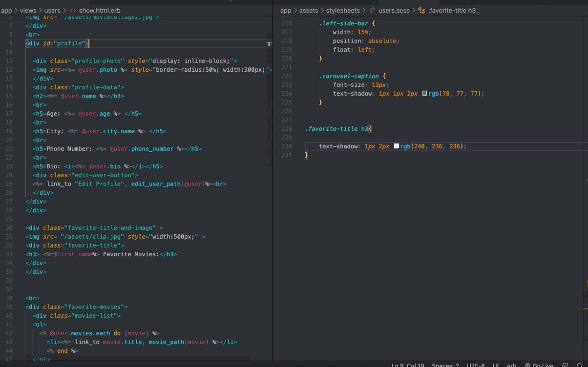Click 'Go Live' in the status bar
The width and height of the screenshot is (588, 367).
[539, 365]
